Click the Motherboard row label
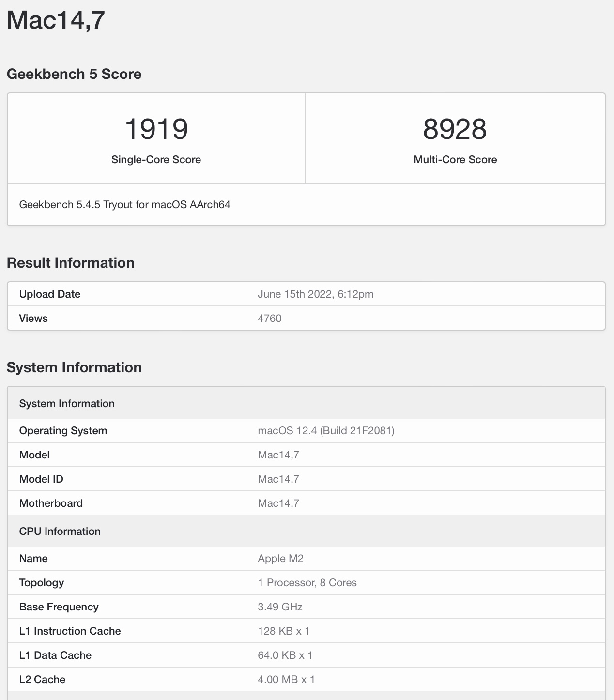 (51, 503)
